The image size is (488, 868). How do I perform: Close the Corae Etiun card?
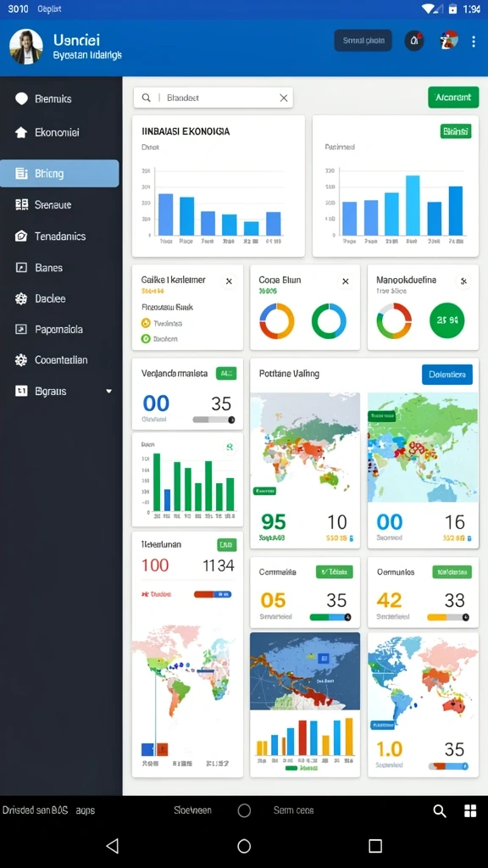[x=346, y=281]
